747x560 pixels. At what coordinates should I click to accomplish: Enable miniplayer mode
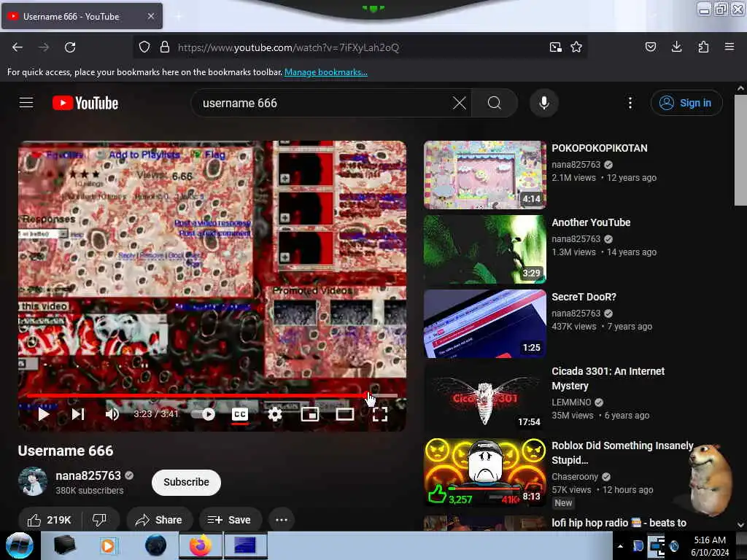310,414
